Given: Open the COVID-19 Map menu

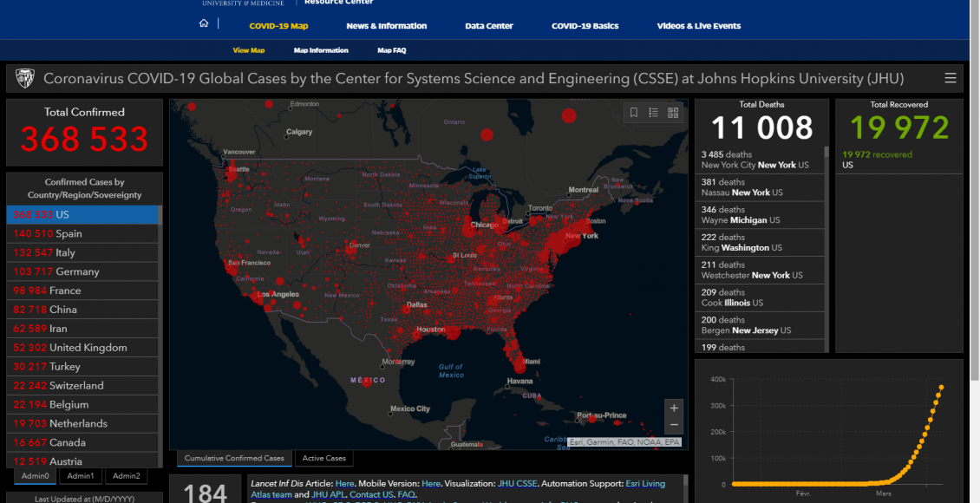Looking at the screenshot, I should tap(278, 26).
